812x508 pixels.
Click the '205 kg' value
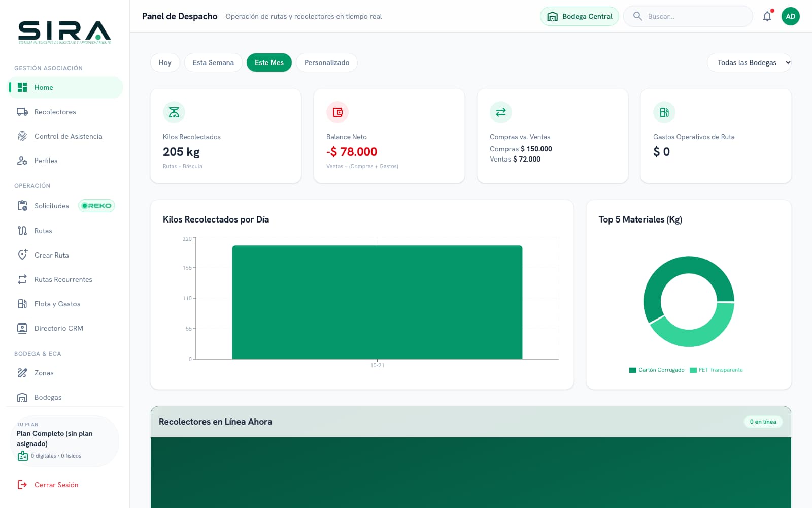point(181,152)
